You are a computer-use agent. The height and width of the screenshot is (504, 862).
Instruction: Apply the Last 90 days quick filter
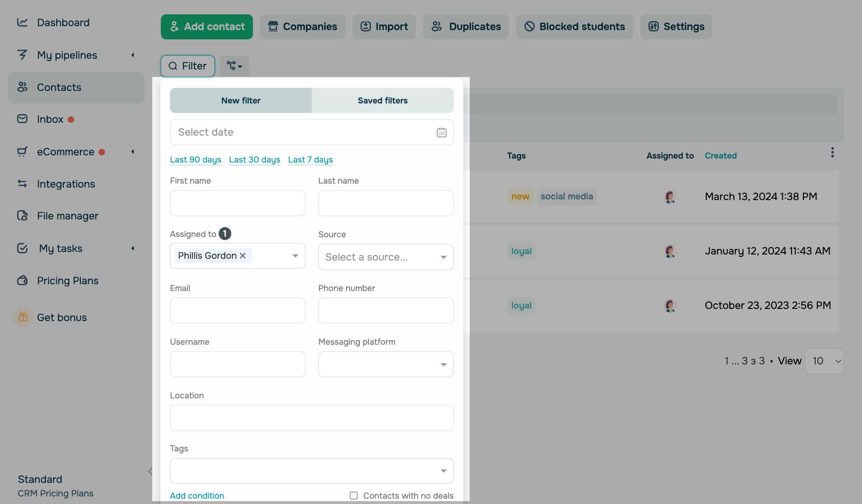[x=196, y=160]
